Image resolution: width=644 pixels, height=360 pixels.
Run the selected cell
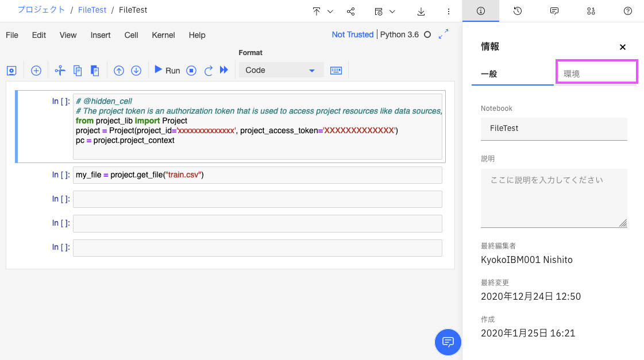[x=167, y=70]
